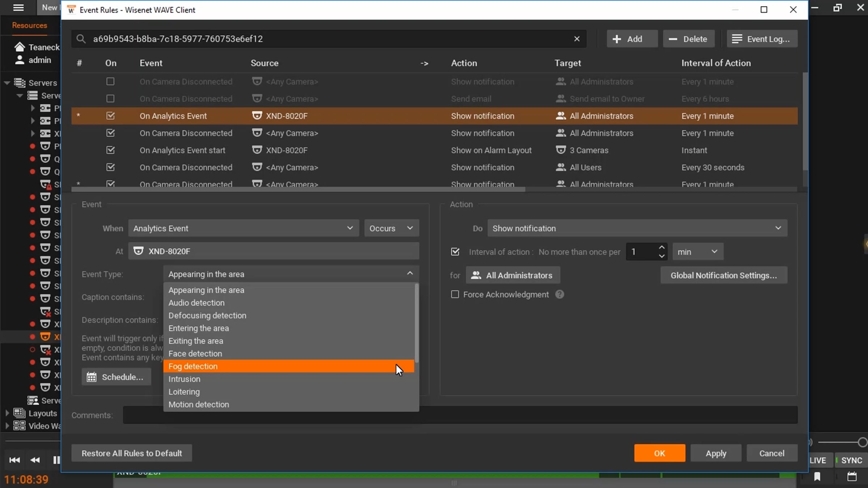Open the Occurs dropdown
This screenshot has width=868, height=488.
pos(392,228)
